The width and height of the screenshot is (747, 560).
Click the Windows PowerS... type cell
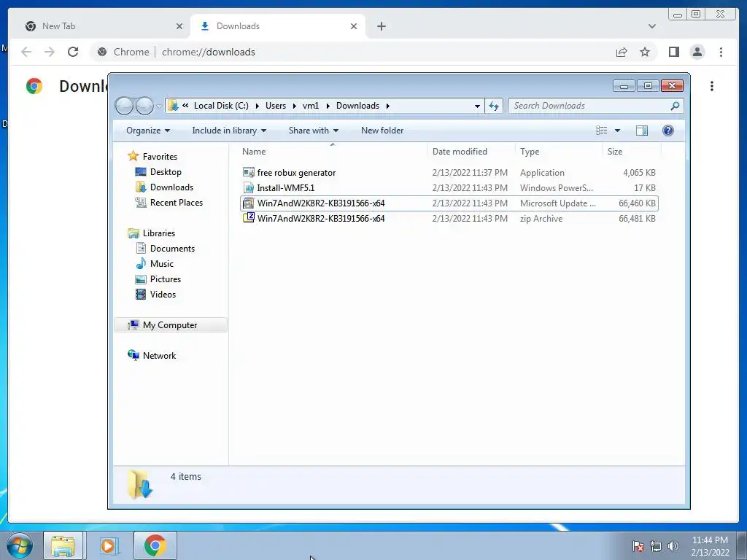(x=557, y=188)
